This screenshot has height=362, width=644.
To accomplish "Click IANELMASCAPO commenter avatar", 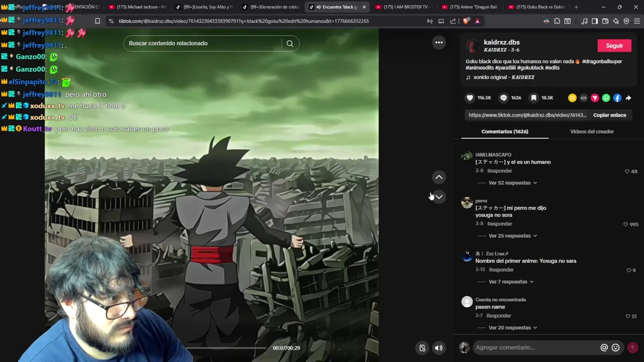I will 467,156.
